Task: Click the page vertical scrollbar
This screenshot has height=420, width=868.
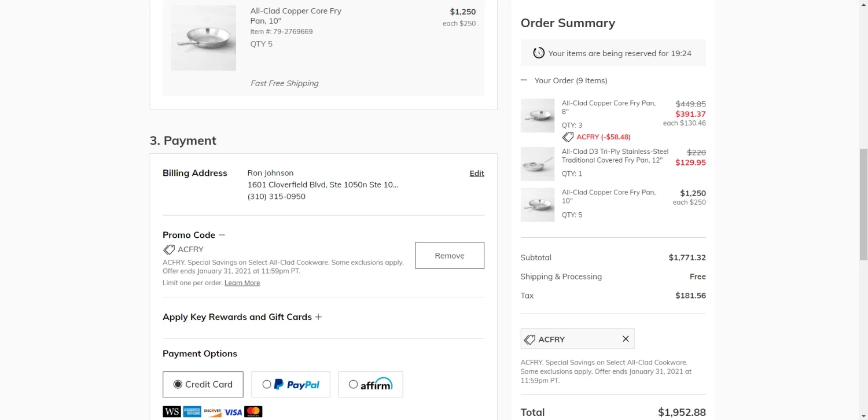Action: click(x=863, y=202)
